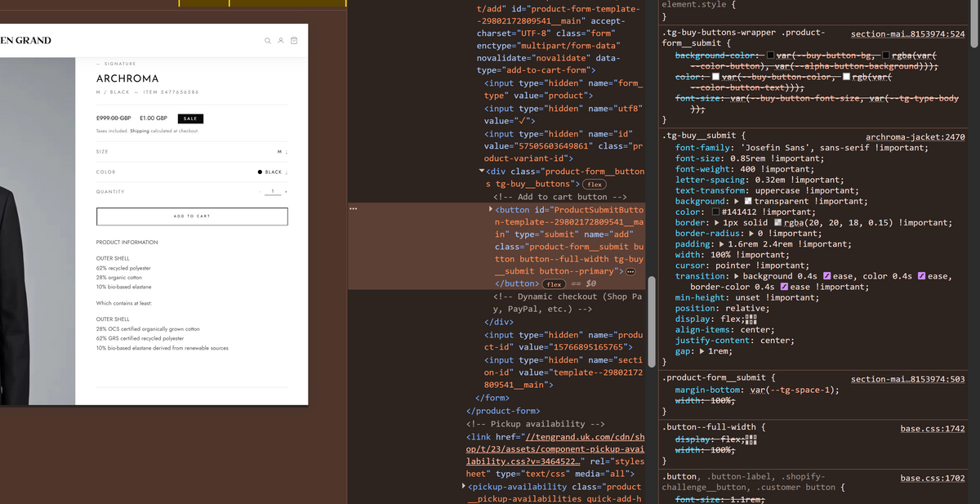The image size is (980, 504).
Task: Select the Add to cart button comment node
Action: click(559, 197)
